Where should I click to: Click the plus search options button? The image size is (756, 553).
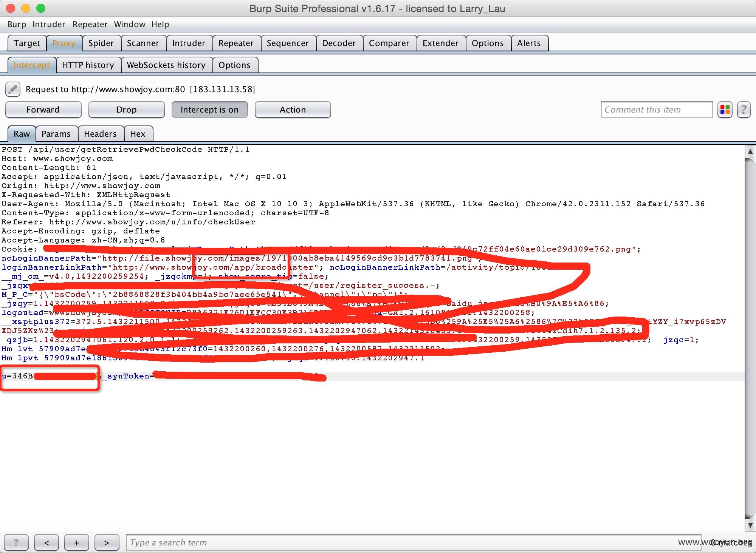pyautogui.click(x=77, y=543)
